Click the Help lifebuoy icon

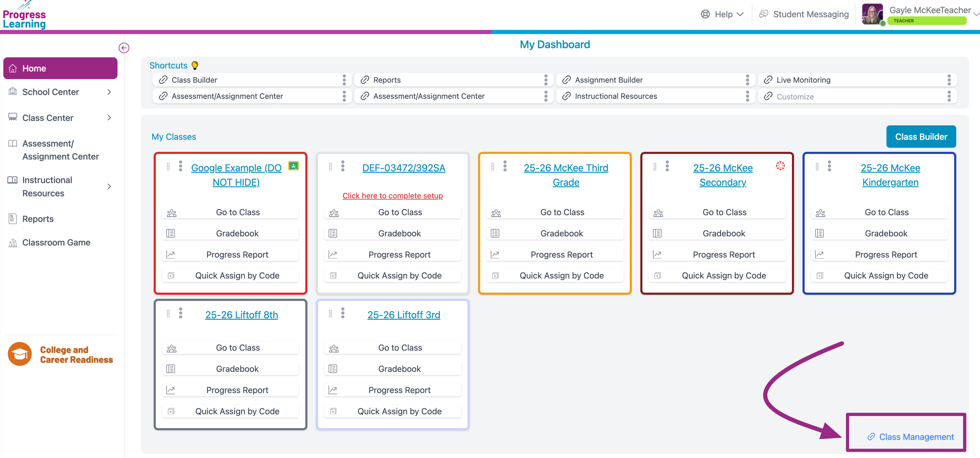pos(705,14)
